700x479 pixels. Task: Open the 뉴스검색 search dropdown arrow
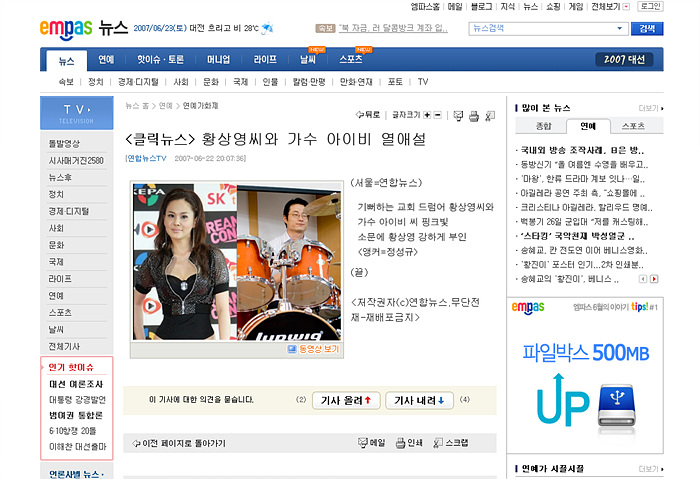click(619, 29)
